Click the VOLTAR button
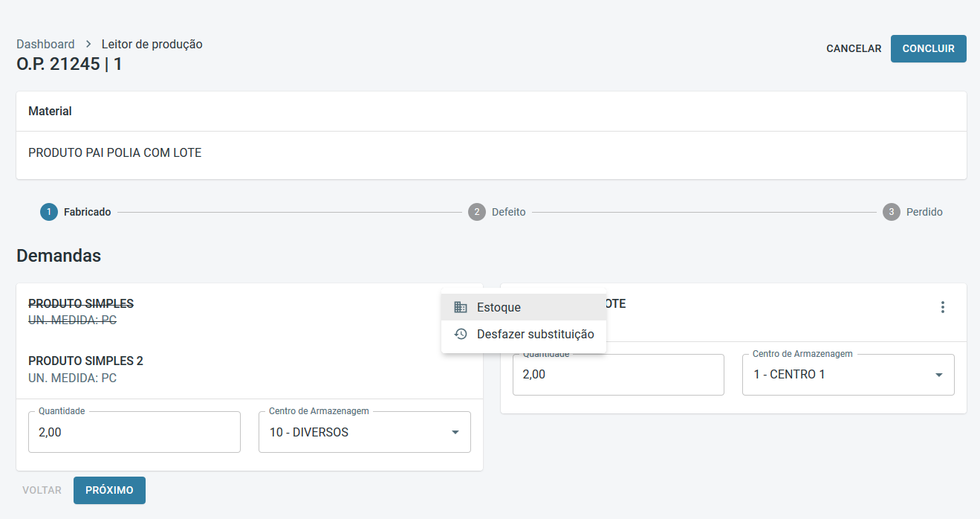The height and width of the screenshot is (519, 980). click(x=42, y=491)
